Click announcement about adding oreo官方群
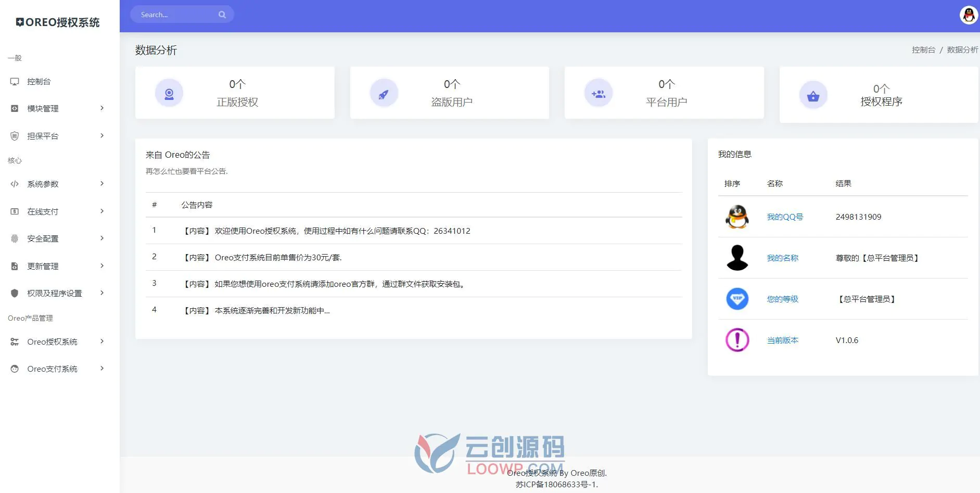The image size is (980, 493). tap(414, 284)
